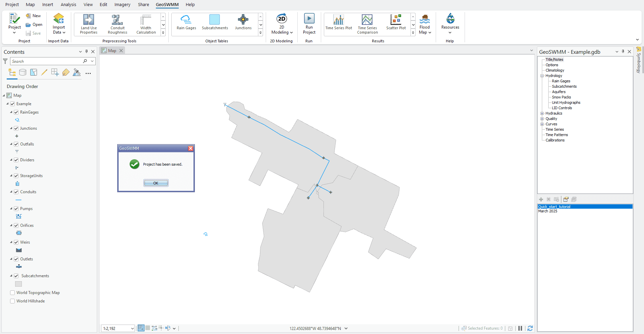644x334 pixels.
Task: Open the Time Series Comparison tool
Action: [367, 24]
